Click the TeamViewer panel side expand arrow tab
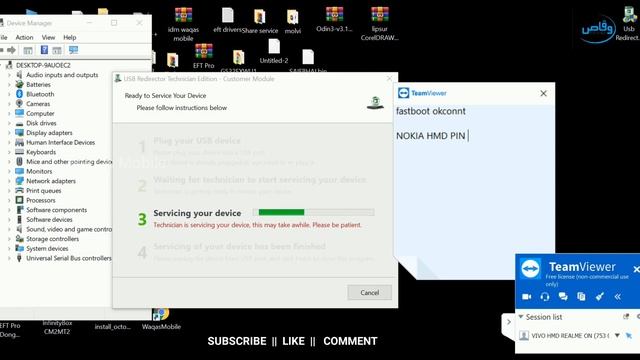This screenshot has width=640, height=360. tap(509, 322)
